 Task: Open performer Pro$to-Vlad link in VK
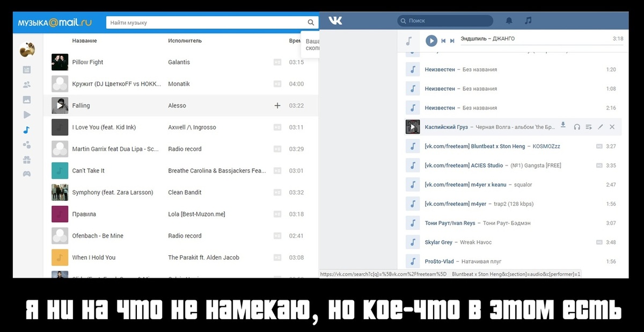[439, 262]
